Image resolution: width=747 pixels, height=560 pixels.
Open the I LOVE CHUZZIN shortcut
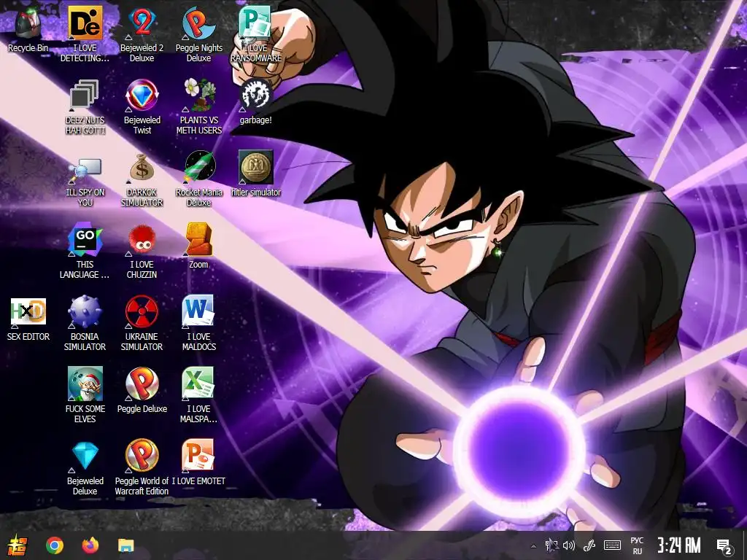142,251
